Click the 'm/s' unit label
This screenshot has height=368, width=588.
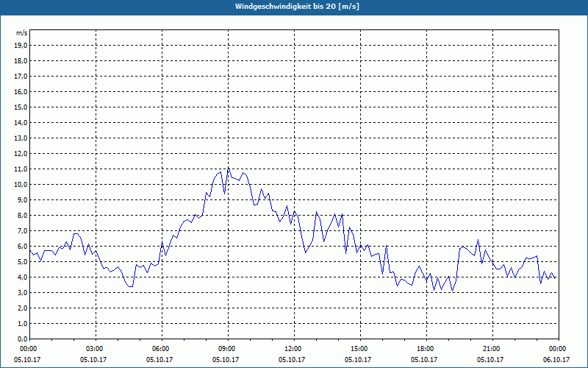point(22,33)
